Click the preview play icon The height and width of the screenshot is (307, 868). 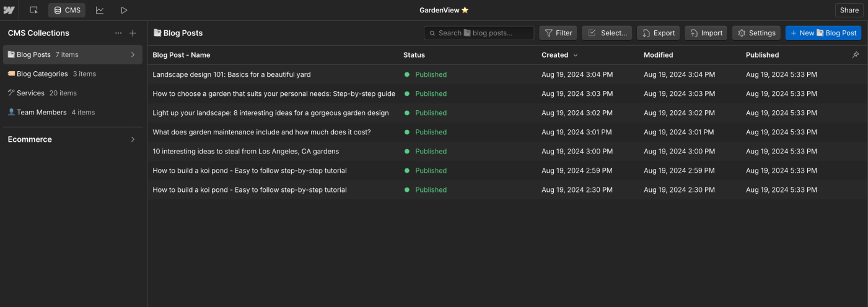pyautogui.click(x=124, y=10)
